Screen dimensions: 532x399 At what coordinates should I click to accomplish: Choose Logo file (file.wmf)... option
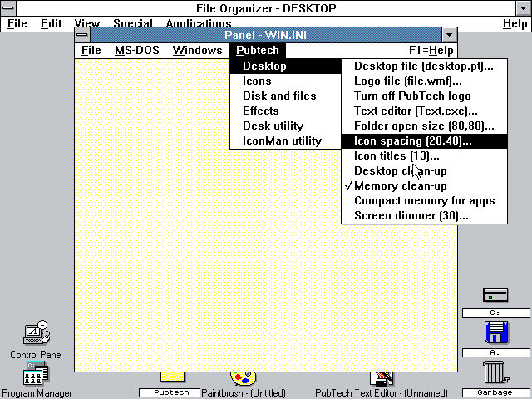point(424,81)
